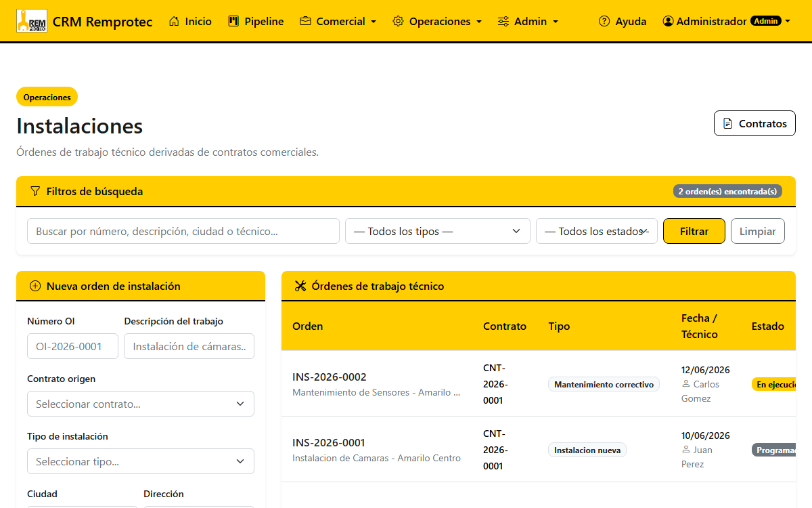This screenshot has height=508, width=812.
Task: Click the Contrato column header
Action: point(505,326)
